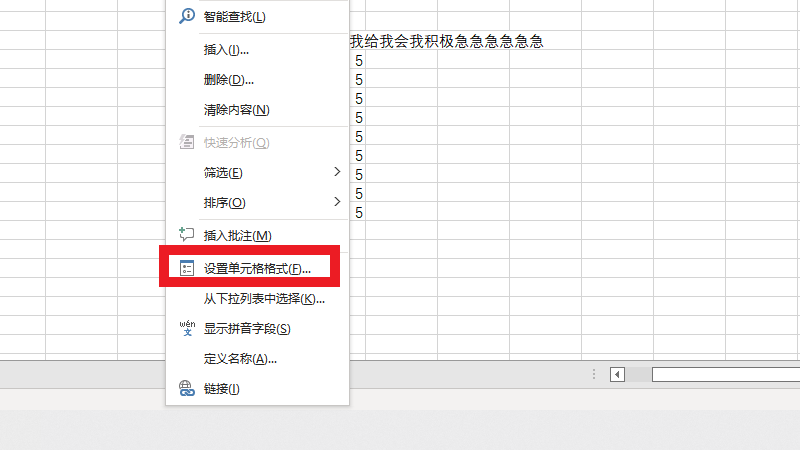Click the Quick Analysis icon
This screenshot has height=450, width=800.
187,142
